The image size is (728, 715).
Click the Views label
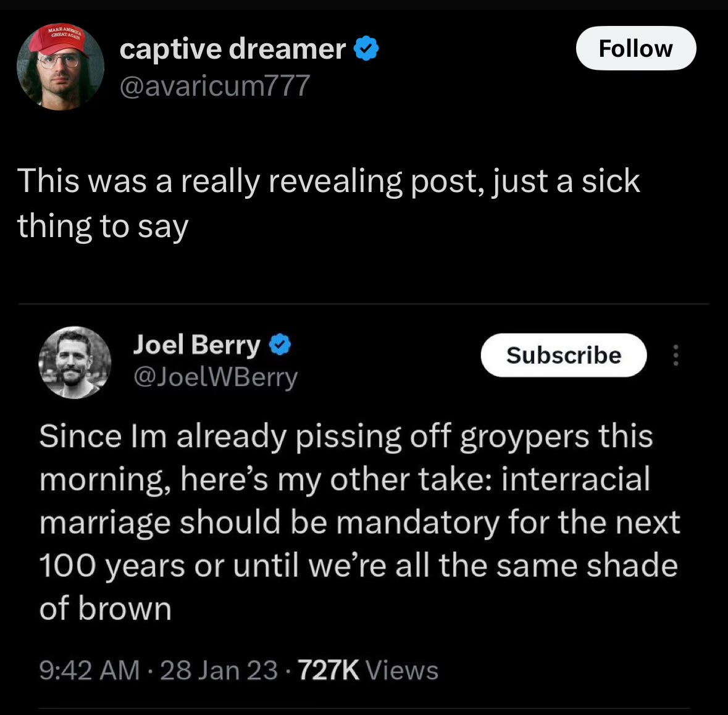pyautogui.click(x=402, y=671)
